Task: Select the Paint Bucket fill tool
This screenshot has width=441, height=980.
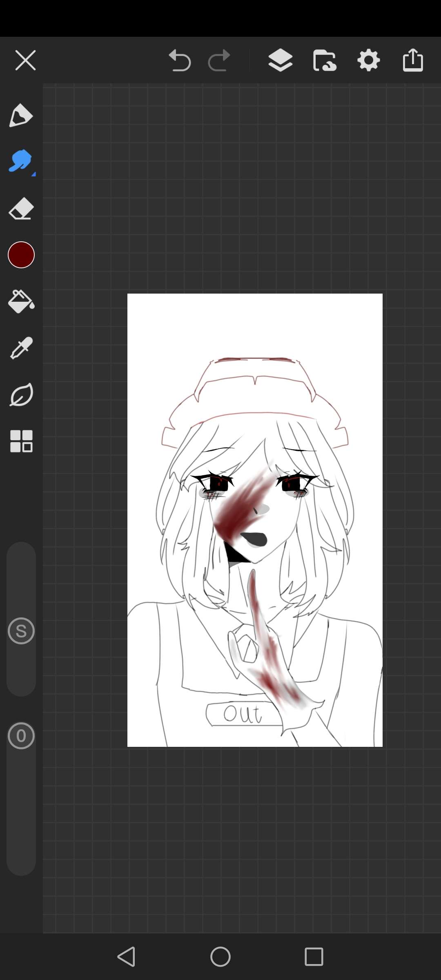Action: 21,301
